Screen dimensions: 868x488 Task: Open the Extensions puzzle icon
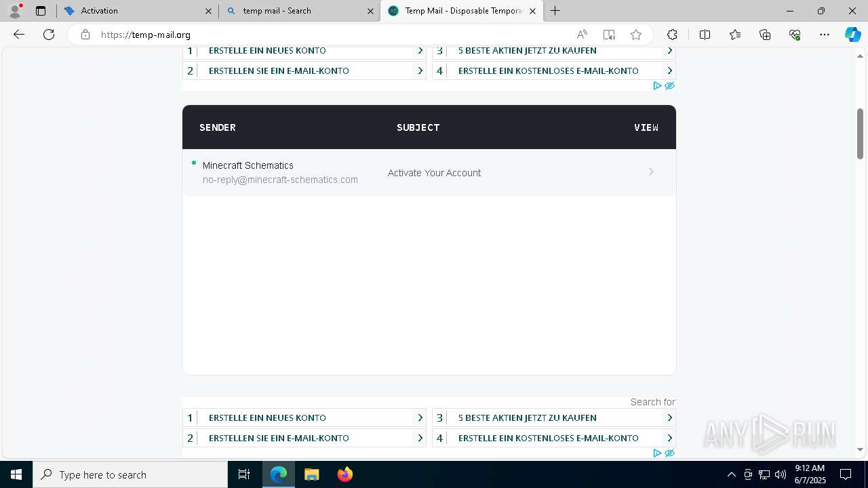click(x=672, y=35)
